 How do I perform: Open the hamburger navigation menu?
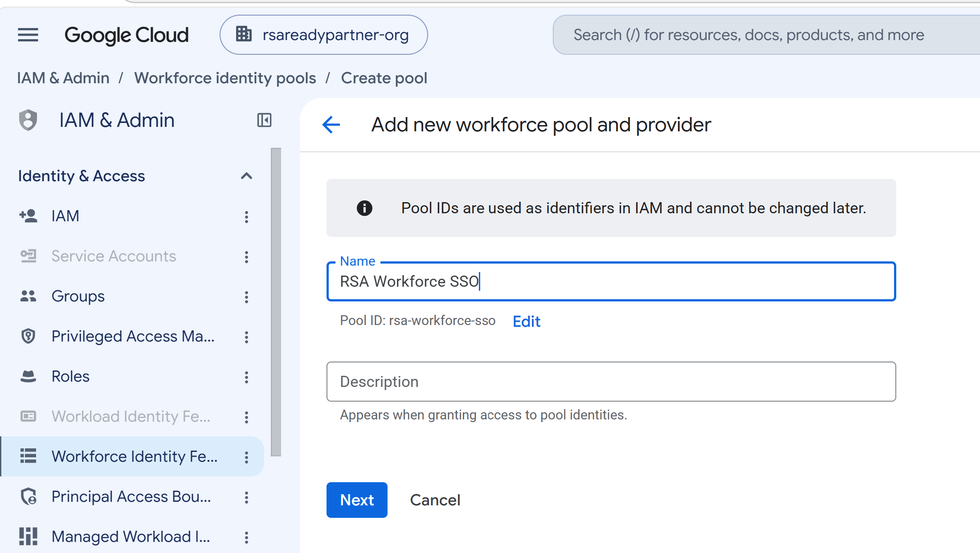28,35
